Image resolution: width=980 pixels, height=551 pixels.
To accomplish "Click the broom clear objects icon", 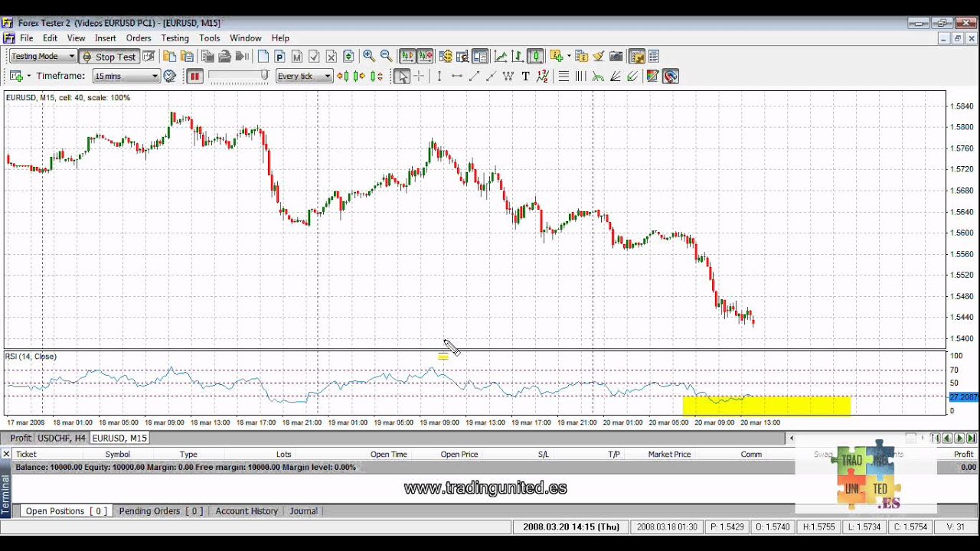I will [x=598, y=56].
